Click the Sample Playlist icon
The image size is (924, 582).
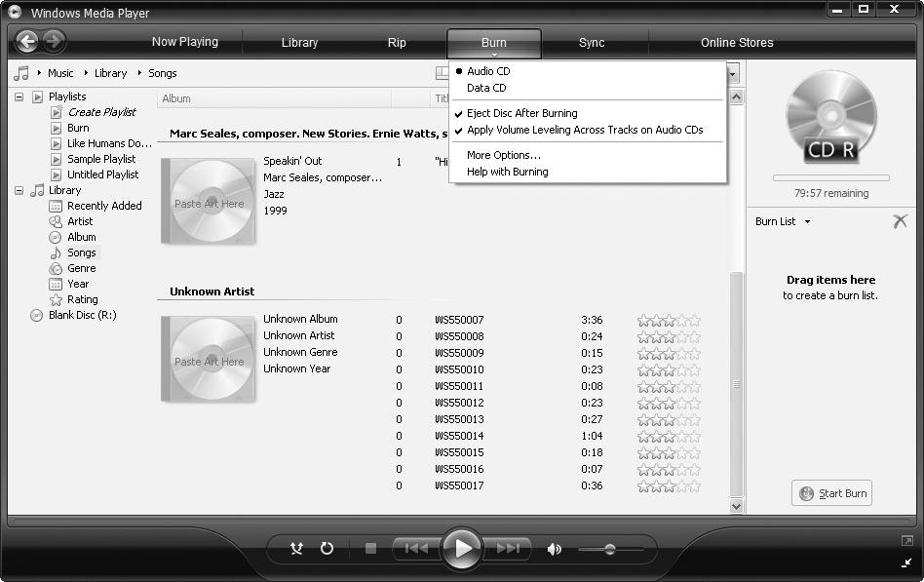pos(56,159)
